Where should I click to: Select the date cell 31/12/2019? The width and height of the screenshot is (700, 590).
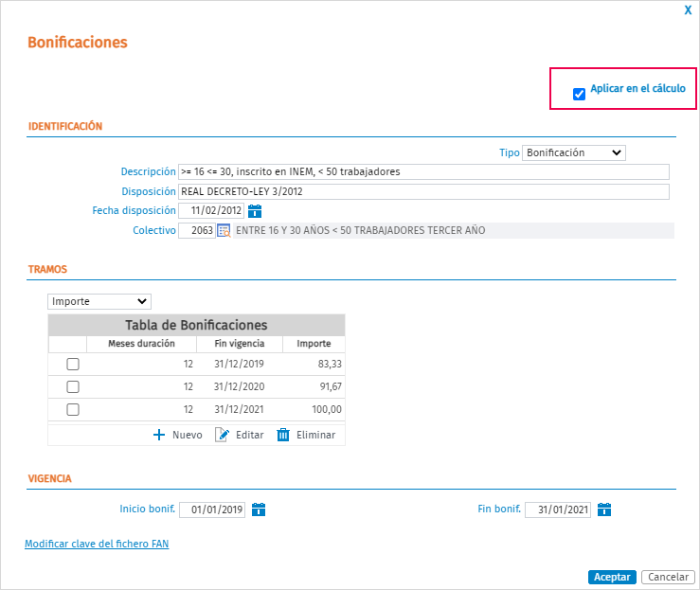click(x=239, y=365)
